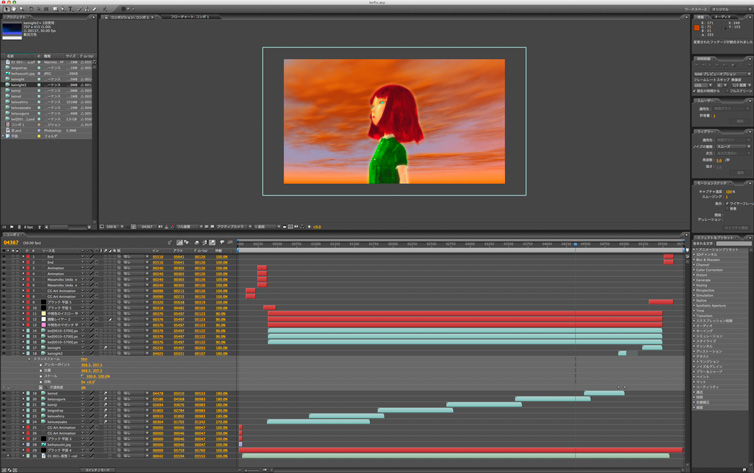
Task: Hide layer 9 ブラック 平面 1 eye toggle
Action: (4, 302)
